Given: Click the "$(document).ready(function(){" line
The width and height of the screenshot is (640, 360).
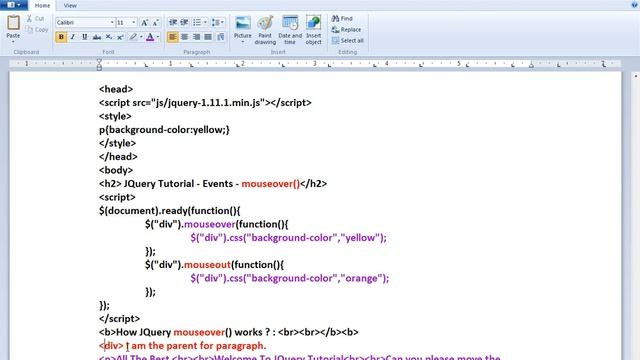Looking at the screenshot, I should tap(169, 211).
